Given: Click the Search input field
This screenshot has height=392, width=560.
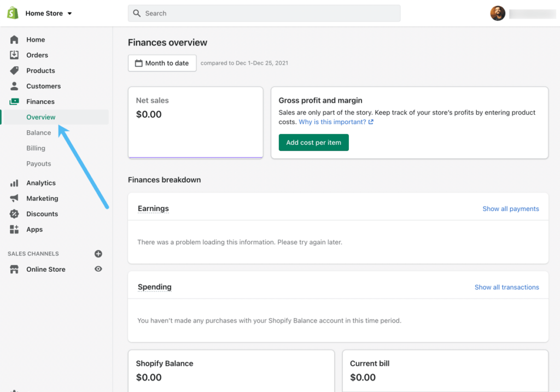Looking at the screenshot, I should (264, 13).
